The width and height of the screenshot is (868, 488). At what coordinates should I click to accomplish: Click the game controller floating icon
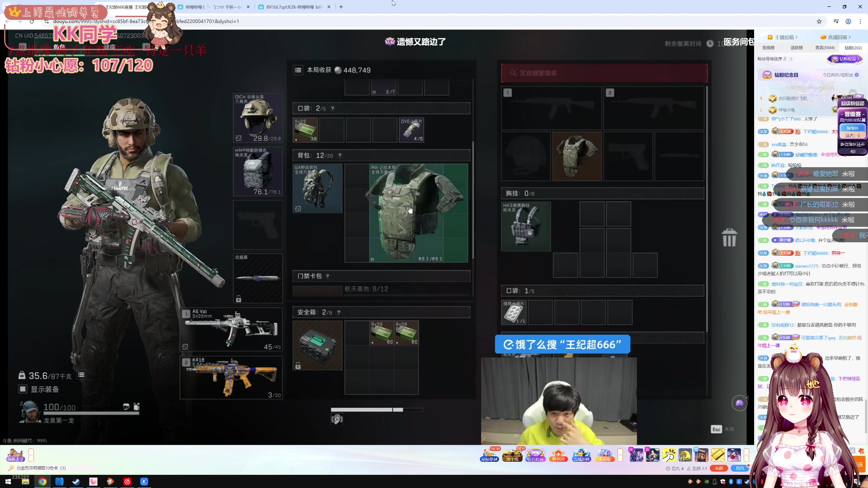click(740, 403)
